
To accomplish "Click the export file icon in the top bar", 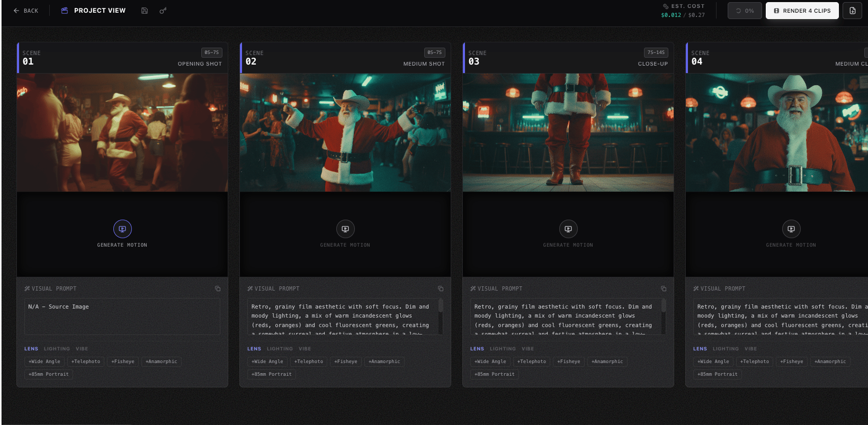I will click(x=852, y=11).
